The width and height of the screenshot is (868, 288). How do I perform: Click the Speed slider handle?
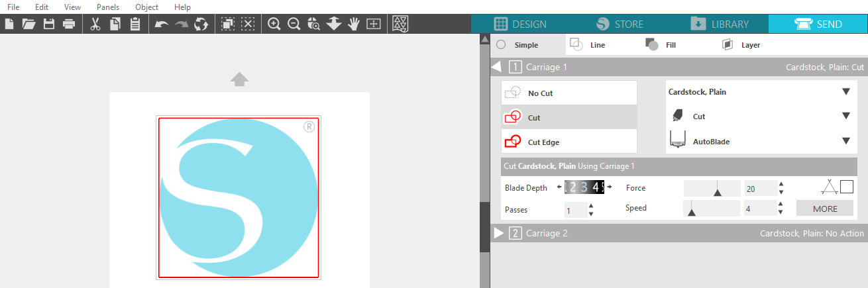pos(691,213)
